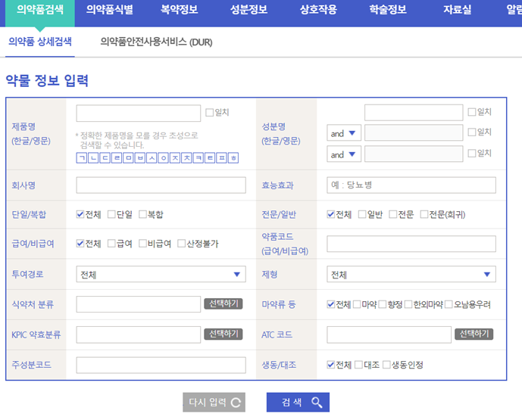Focus the KPIC 약효분류 input field
The image size is (522, 420).
[x=139, y=334]
